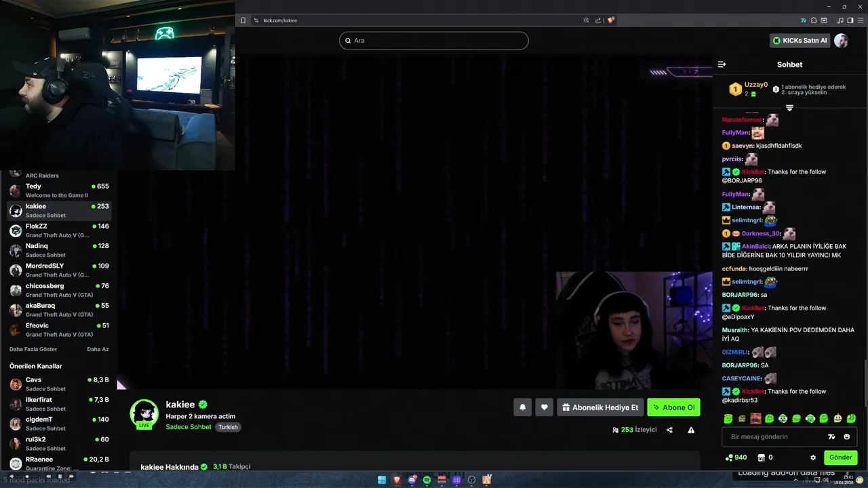Focus the Ara search field
868x488 pixels.
pos(434,41)
